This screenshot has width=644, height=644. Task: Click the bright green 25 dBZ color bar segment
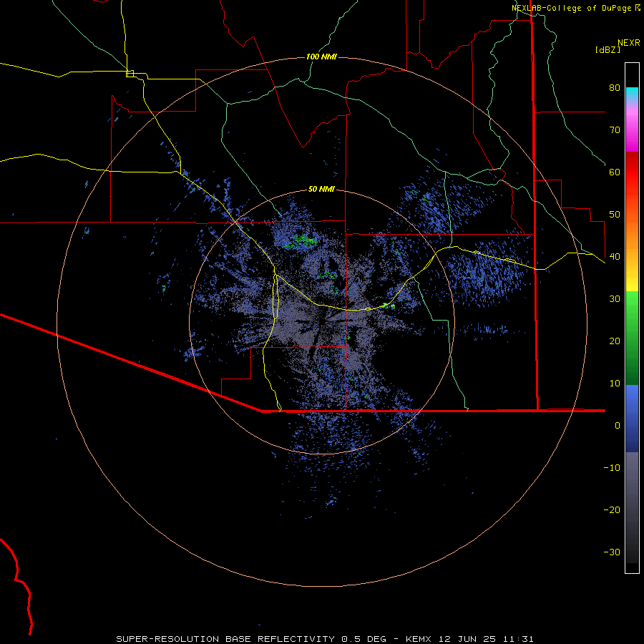click(x=632, y=318)
